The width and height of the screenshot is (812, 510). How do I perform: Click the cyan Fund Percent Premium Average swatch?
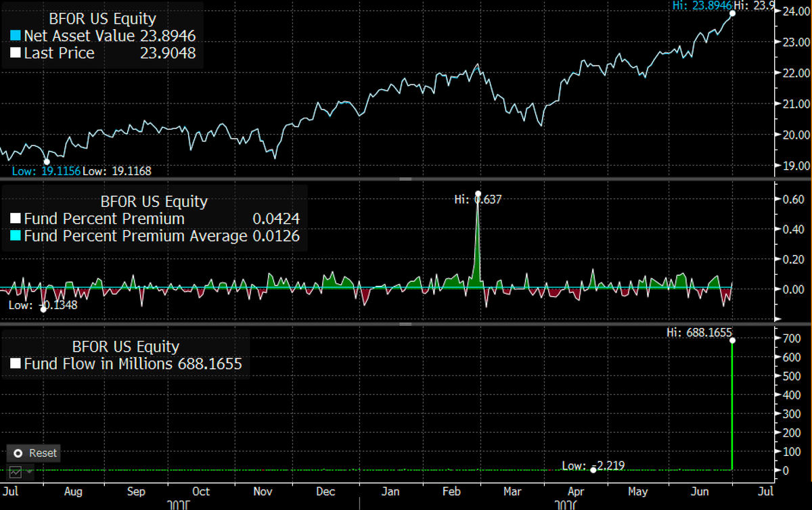click(16, 237)
